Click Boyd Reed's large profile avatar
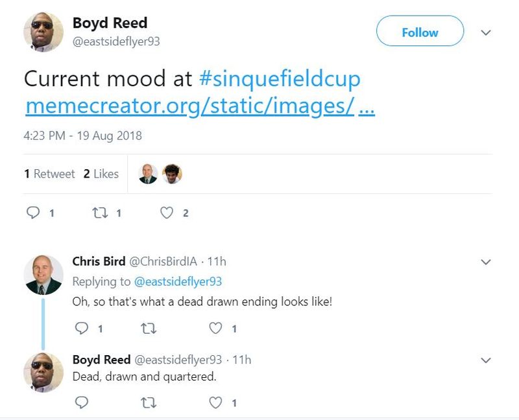This screenshot has width=519, height=420. click(44, 32)
